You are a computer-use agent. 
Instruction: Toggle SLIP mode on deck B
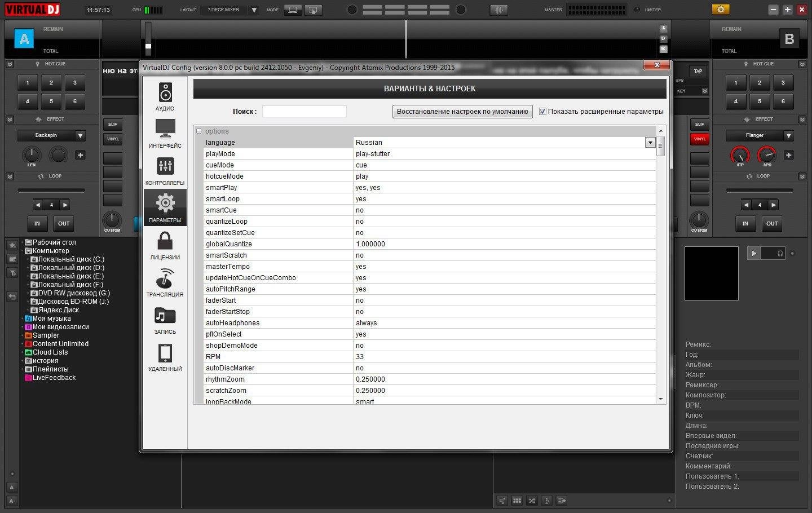coord(700,124)
